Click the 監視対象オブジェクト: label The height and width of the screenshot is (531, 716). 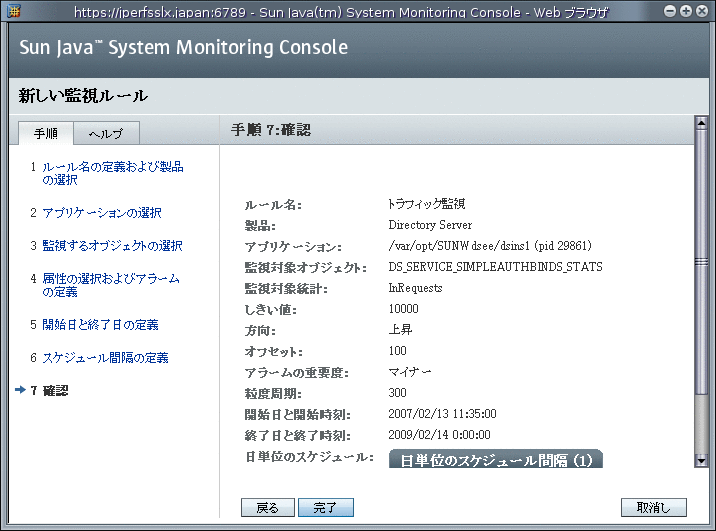(305, 268)
